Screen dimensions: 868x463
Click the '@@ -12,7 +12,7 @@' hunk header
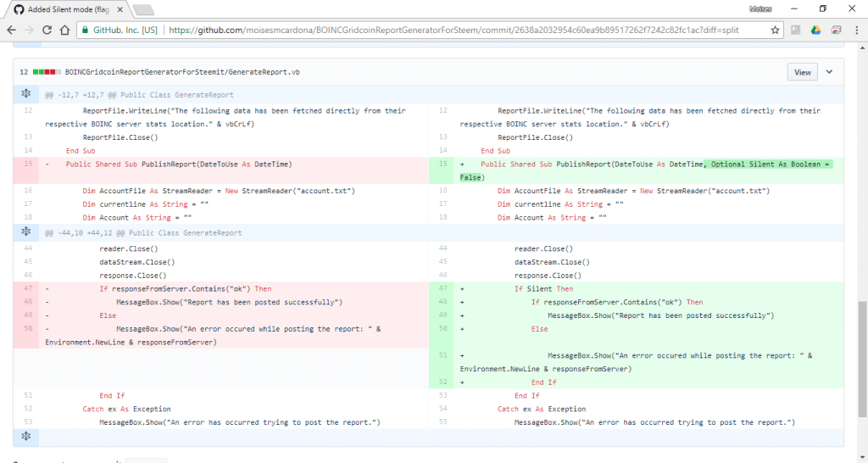coord(139,95)
